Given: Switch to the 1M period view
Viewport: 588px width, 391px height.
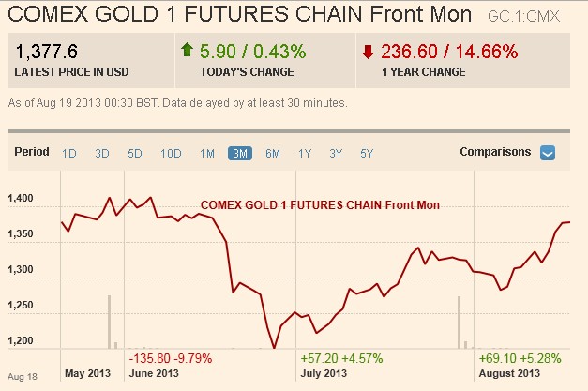Looking at the screenshot, I should tap(207, 153).
